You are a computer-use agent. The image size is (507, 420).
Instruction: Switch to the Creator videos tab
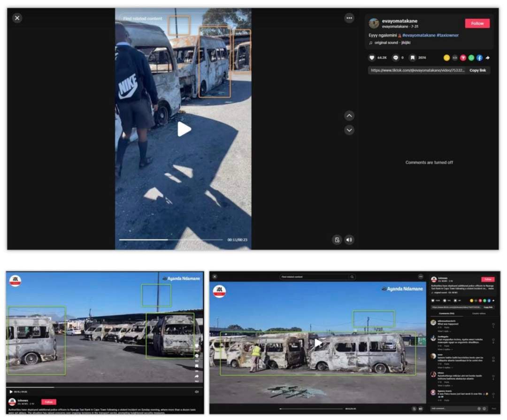(x=479, y=313)
